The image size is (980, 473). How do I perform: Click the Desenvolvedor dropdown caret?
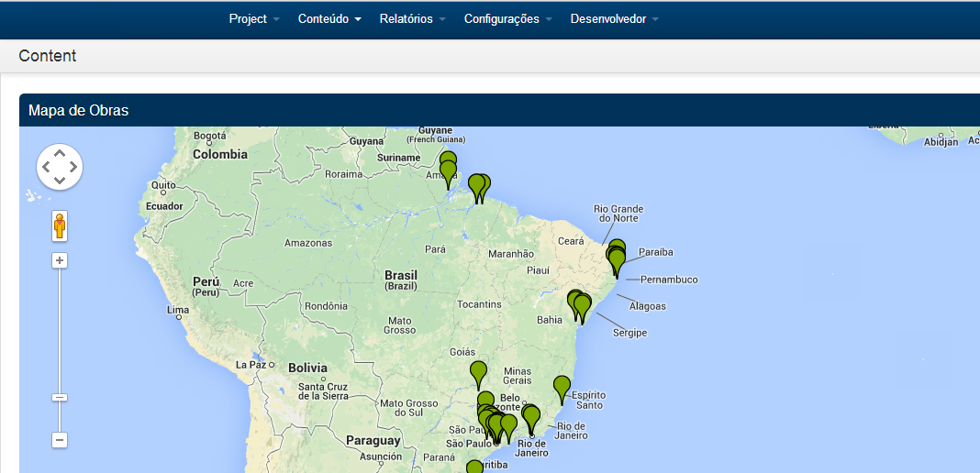(655, 20)
